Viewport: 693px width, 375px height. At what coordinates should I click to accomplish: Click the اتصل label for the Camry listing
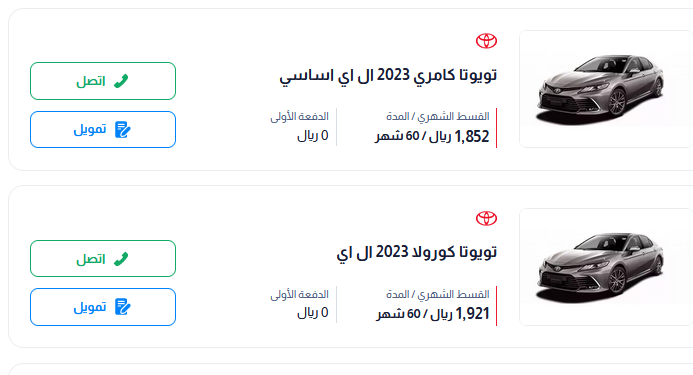[x=91, y=81]
